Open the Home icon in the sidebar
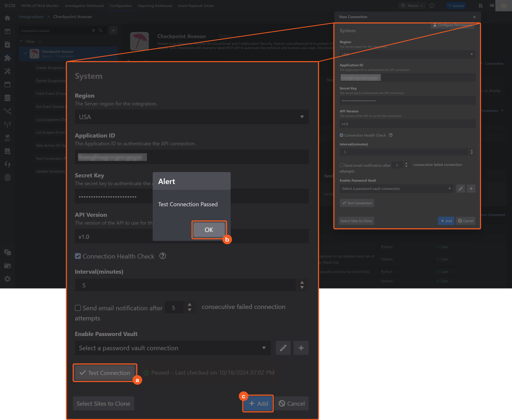 pyautogui.click(x=7, y=18)
